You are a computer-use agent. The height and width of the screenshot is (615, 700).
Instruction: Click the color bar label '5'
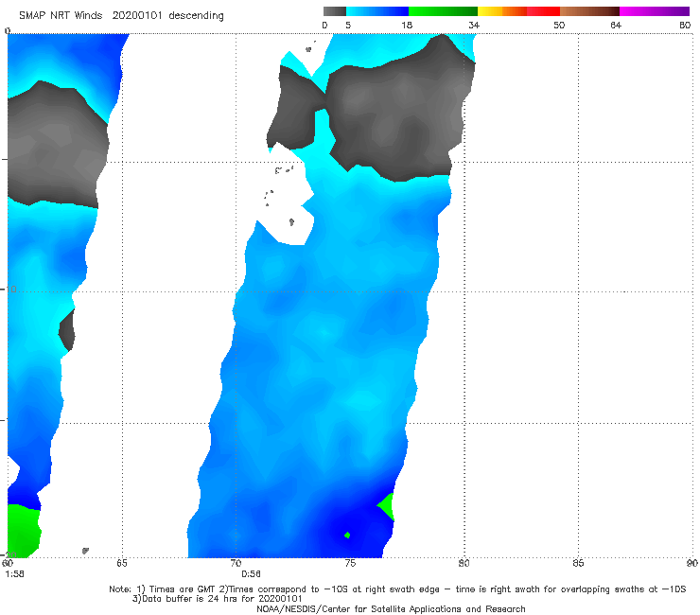pos(348,25)
